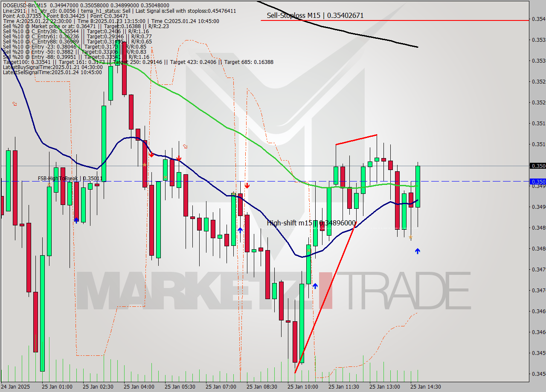Click the 25 Jan 08:30 time axis label
The width and height of the screenshot is (546, 392).
tap(261, 386)
